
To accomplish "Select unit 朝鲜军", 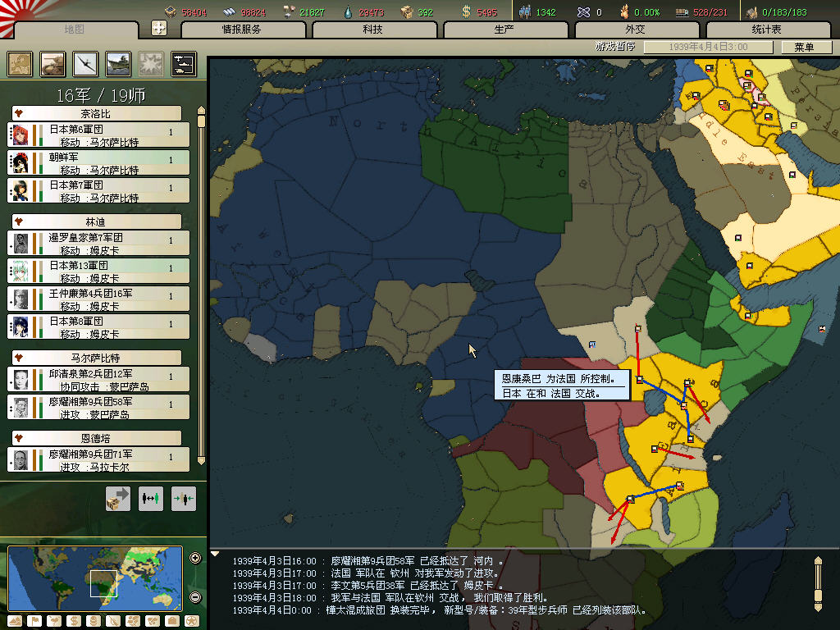I will [x=98, y=163].
